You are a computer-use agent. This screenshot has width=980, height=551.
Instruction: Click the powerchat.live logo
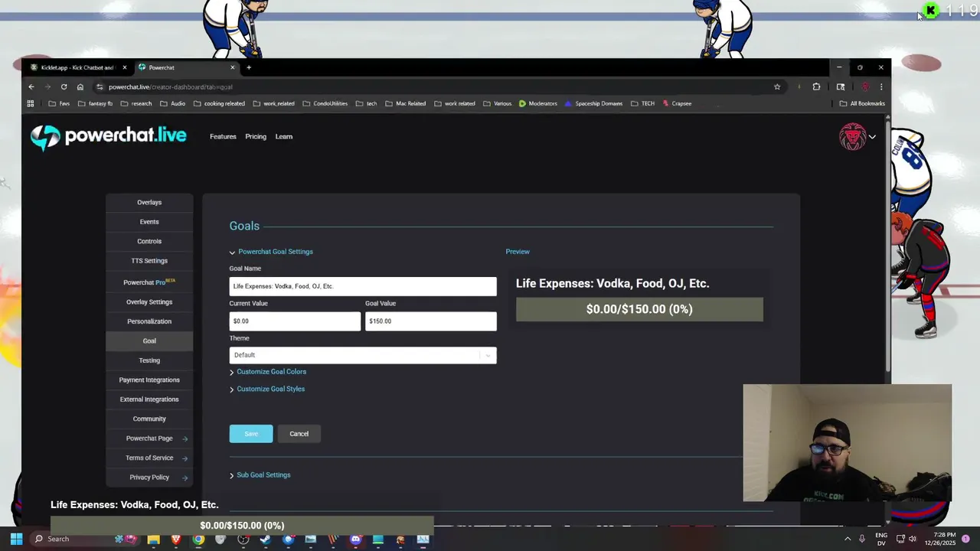(x=108, y=137)
